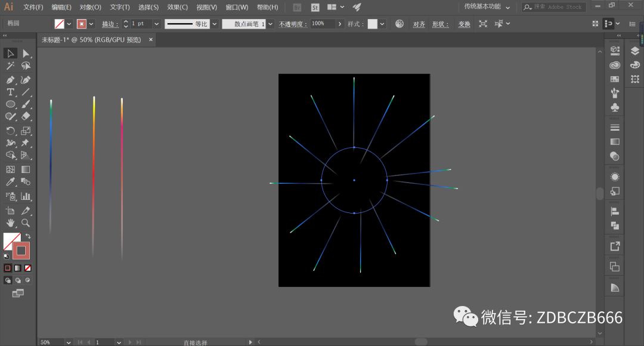The image size is (644, 346).
Task: Select the Selection (black arrow) tool
Action: [x=10, y=54]
